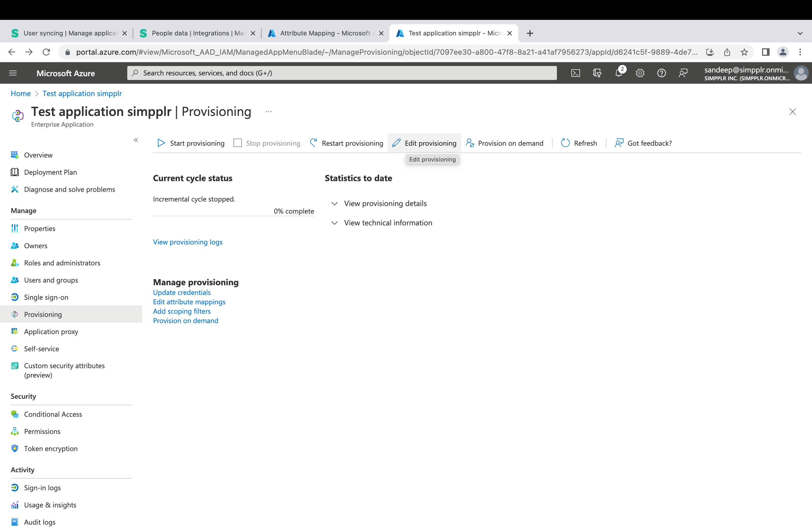The image size is (812, 527).
Task: Open the help question mark icon
Action: (x=662, y=73)
